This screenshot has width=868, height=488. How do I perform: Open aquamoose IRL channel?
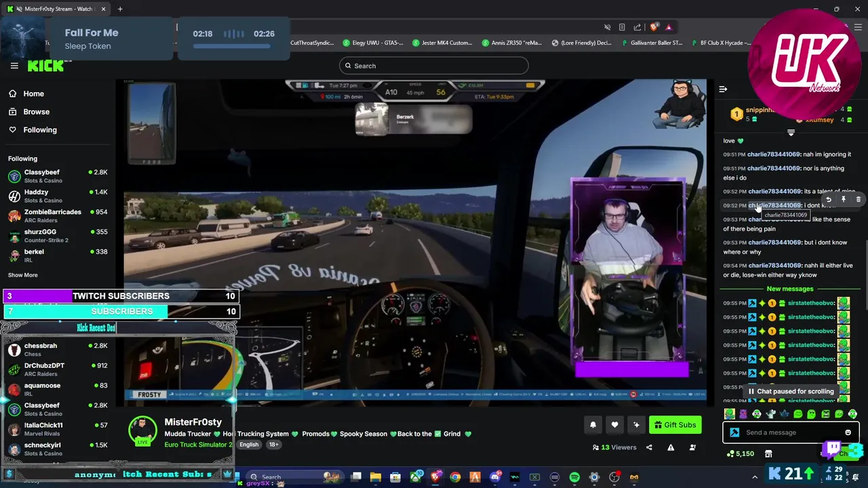(58, 390)
